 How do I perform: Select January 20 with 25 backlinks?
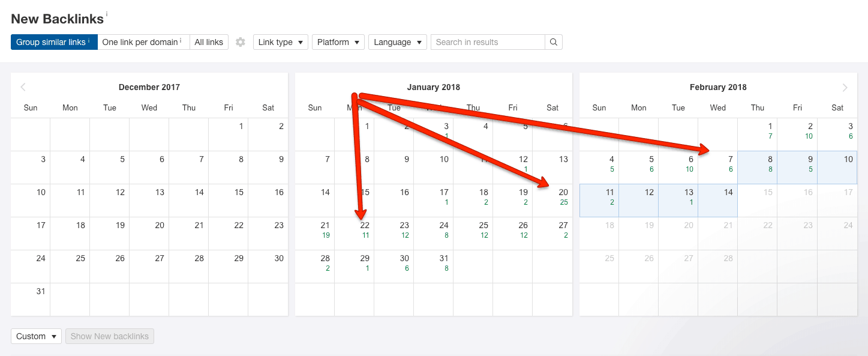pyautogui.click(x=552, y=201)
